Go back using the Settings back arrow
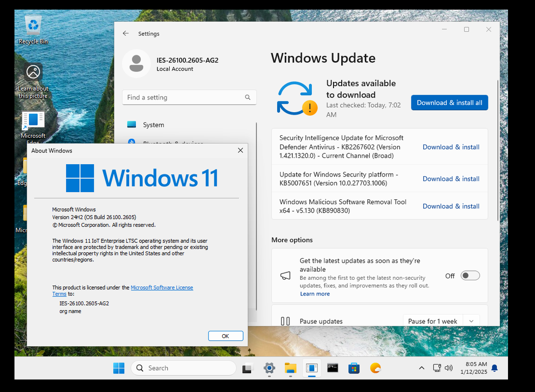 [x=126, y=33]
